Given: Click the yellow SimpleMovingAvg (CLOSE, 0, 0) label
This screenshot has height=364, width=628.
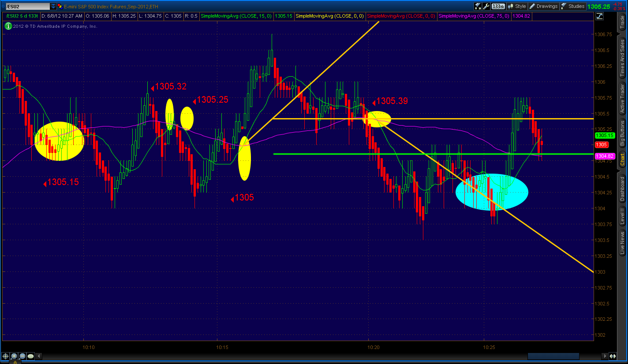Looking at the screenshot, I should (329, 16).
